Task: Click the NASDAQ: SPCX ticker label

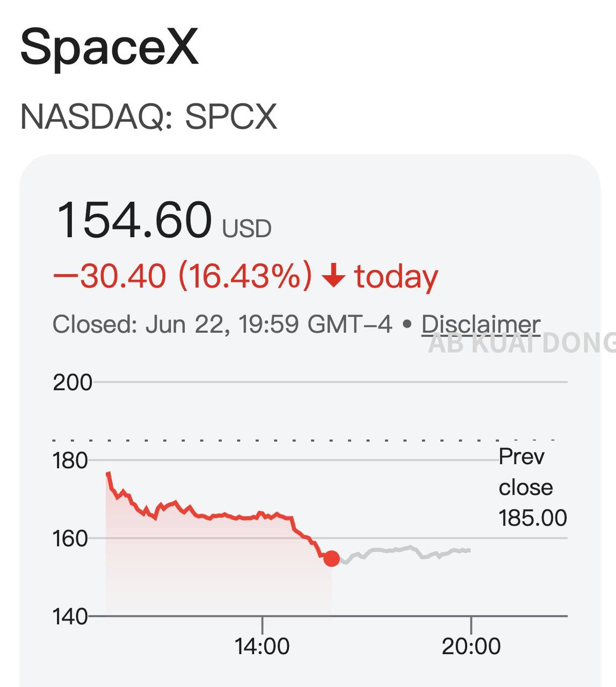Action: coord(149,116)
